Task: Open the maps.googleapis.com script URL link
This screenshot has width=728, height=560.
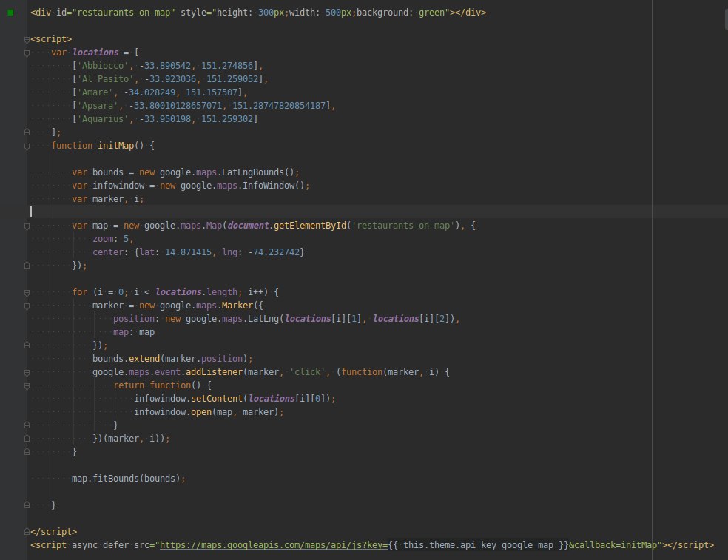Action: click(x=274, y=545)
